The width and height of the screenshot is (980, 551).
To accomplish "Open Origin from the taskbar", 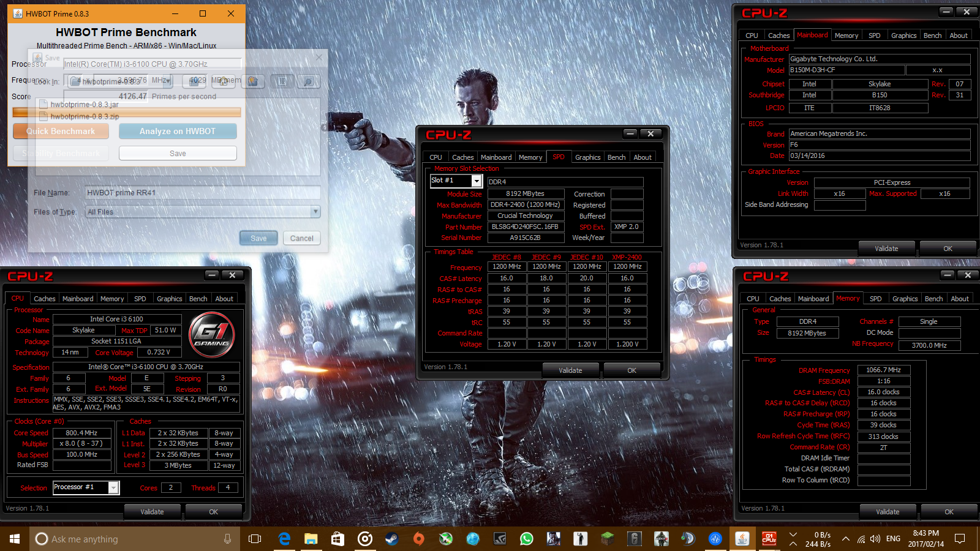I will pyautogui.click(x=418, y=539).
